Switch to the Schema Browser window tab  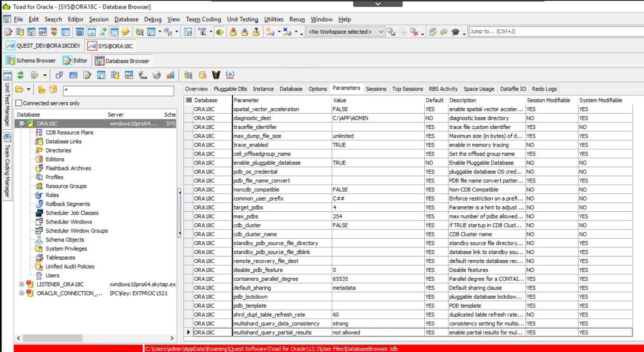31,61
